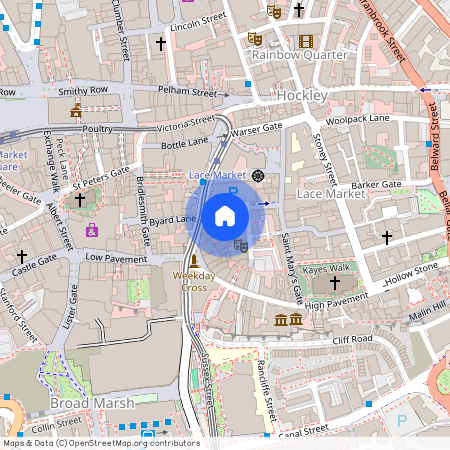
Task: Click the church cross under Kayes Walk
Action: coord(335,283)
